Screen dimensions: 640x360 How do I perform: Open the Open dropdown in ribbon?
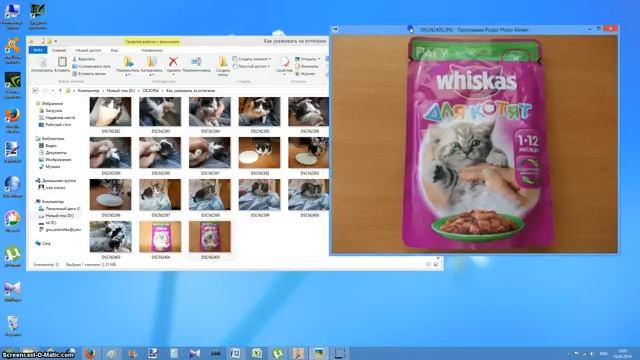coord(307,59)
